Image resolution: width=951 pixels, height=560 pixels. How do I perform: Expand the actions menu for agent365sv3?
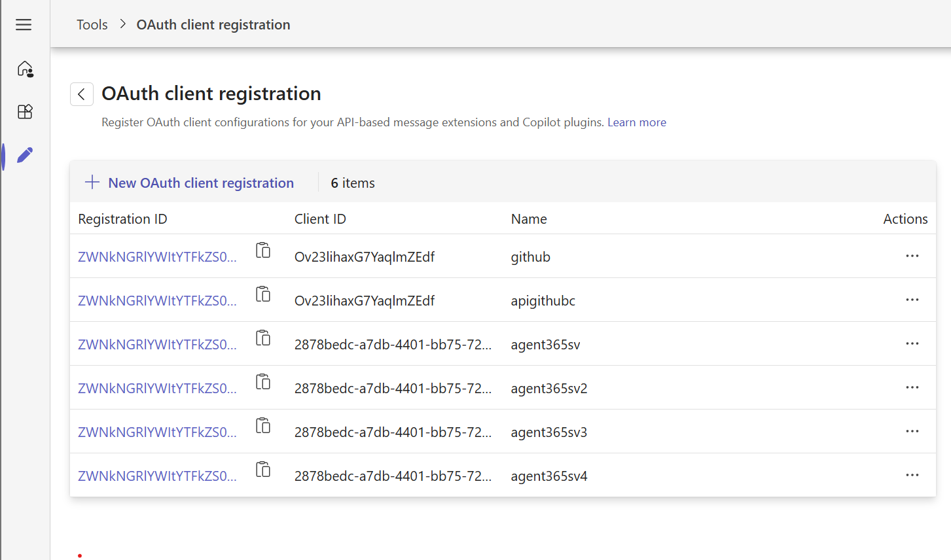(912, 431)
